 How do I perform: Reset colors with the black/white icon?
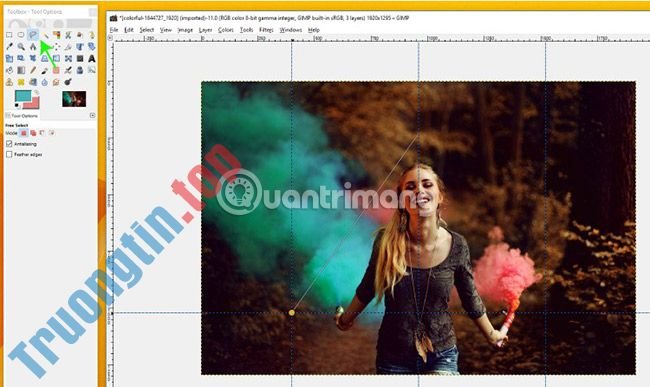tap(17, 106)
